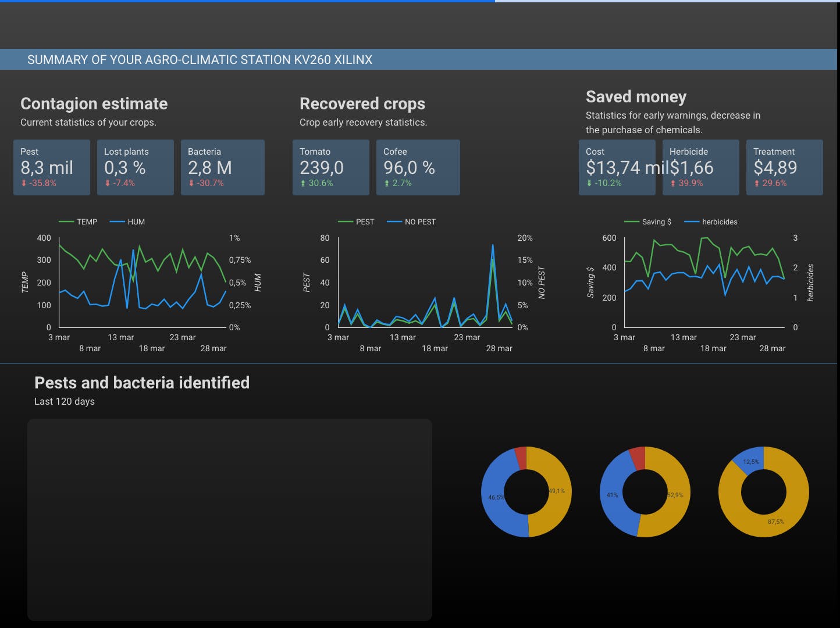Click the Recovered crops heading
This screenshot has height=628, width=840.
click(362, 104)
